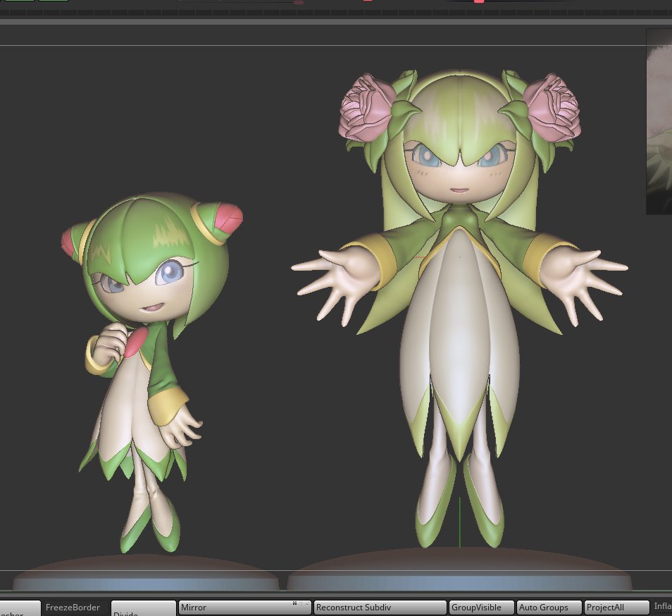Select the Inflate option at bottom right
The height and width of the screenshot is (616, 672).
(663, 605)
